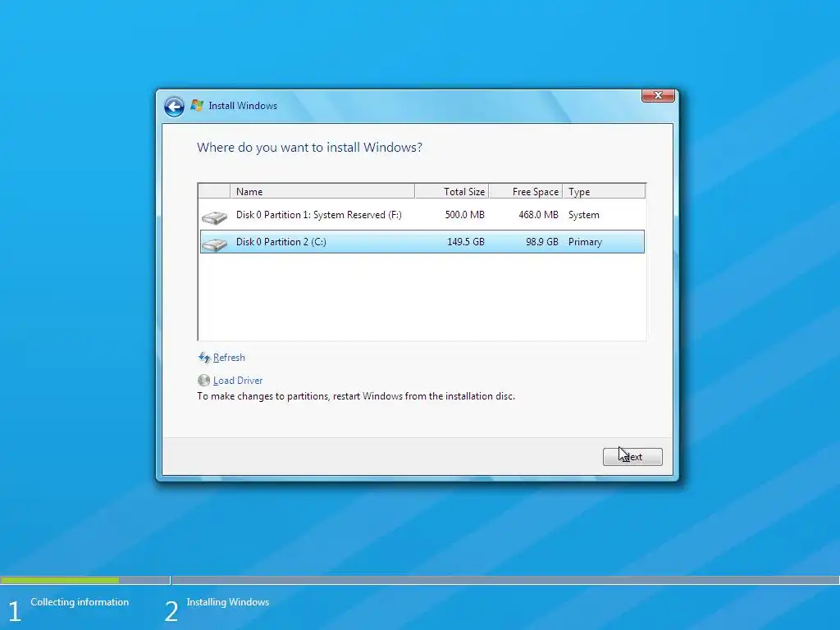The height and width of the screenshot is (630, 840).
Task: Click the Collecting information step label
Action: tap(80, 602)
